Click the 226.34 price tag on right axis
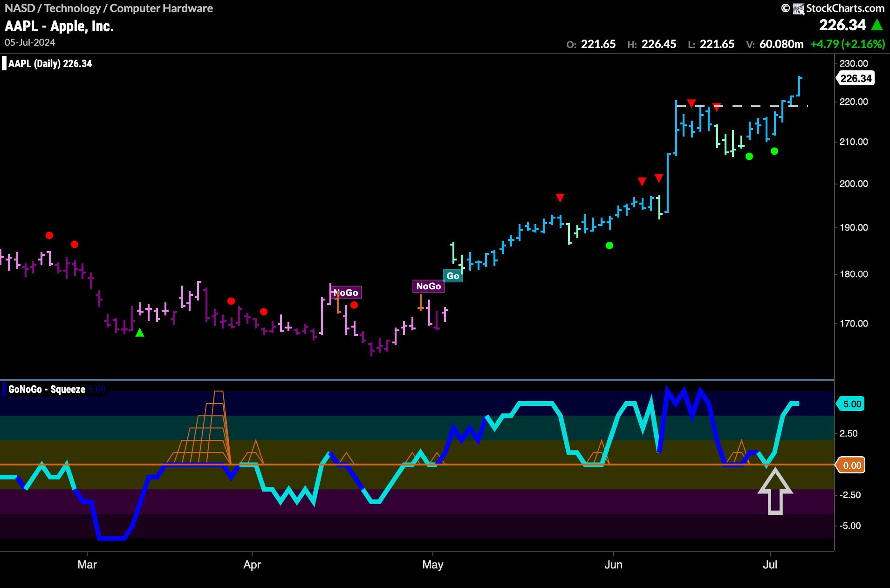Viewport: 890px width, 588px height. 855,78
